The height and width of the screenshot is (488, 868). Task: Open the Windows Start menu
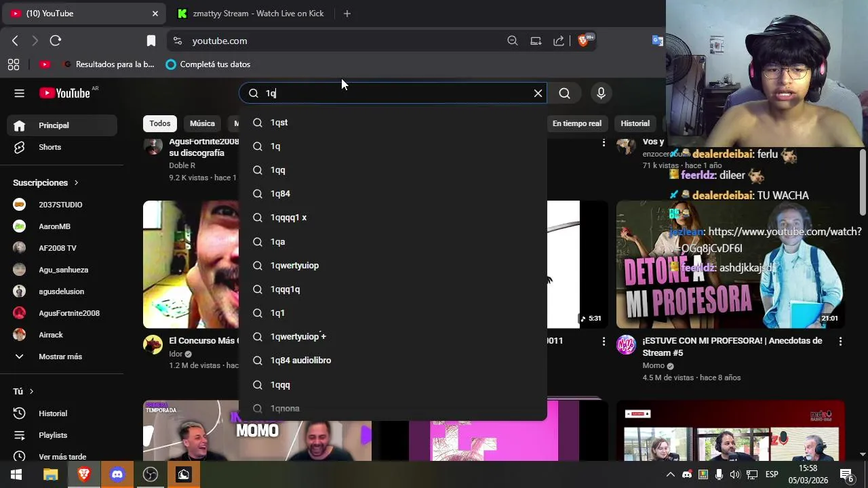16,474
